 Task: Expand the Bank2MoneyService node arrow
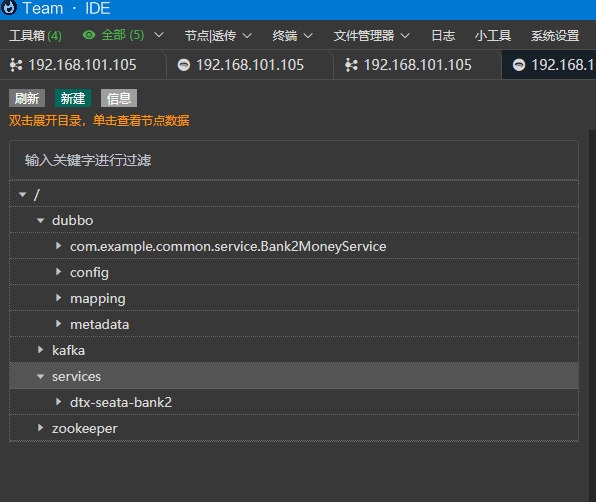click(x=59, y=246)
